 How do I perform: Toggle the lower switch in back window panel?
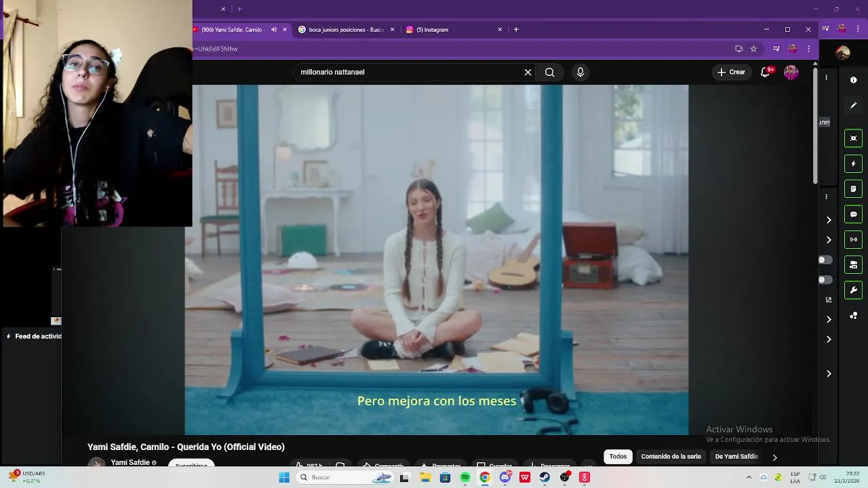[825, 279]
